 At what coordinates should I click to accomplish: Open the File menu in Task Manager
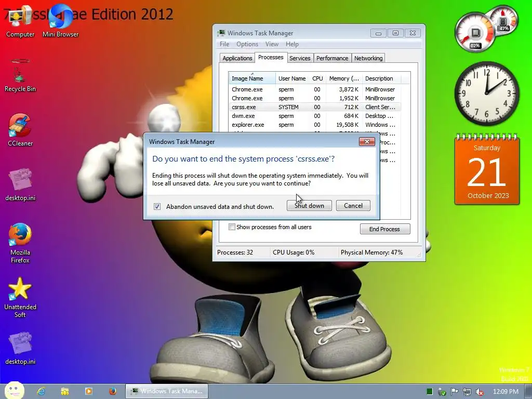pos(224,44)
